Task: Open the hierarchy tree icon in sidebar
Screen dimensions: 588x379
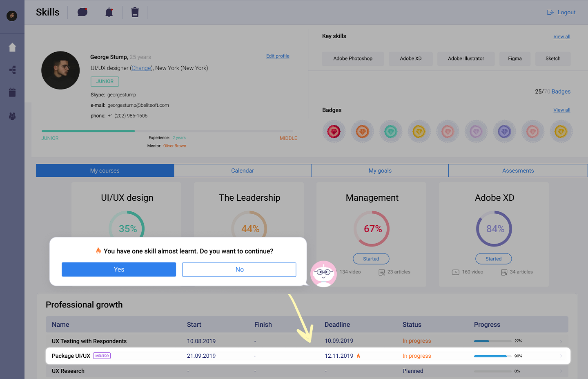Action: click(x=12, y=70)
